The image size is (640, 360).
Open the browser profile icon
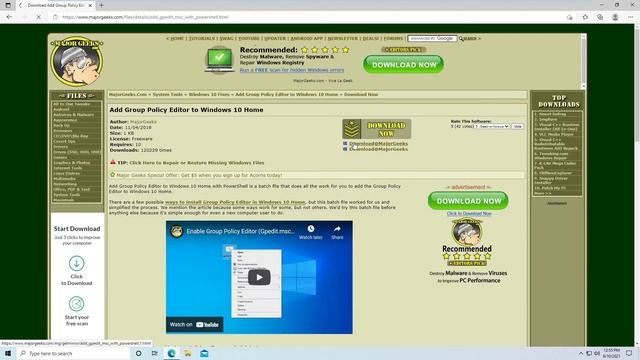[x=615, y=17]
